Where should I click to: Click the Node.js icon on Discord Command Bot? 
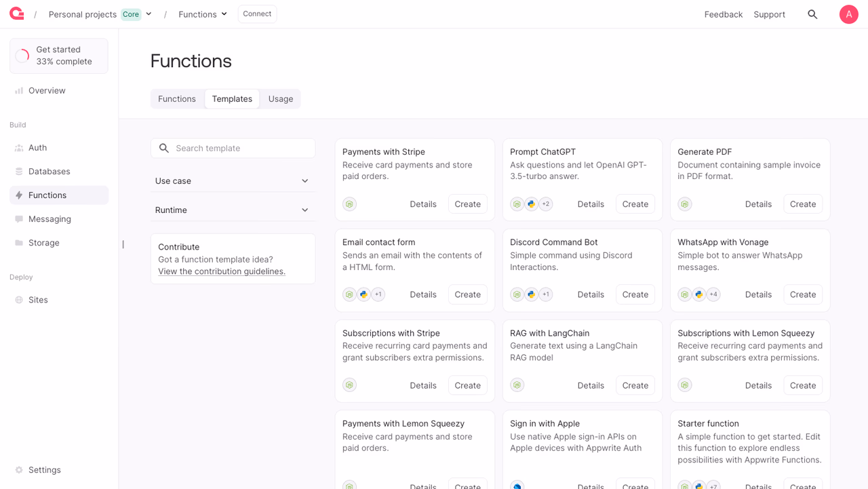coord(517,294)
